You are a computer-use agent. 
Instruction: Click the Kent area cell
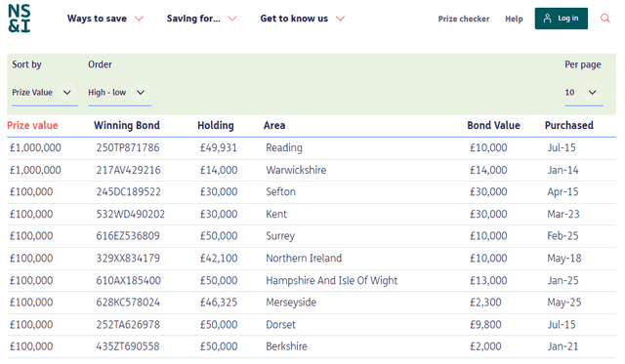(x=276, y=215)
